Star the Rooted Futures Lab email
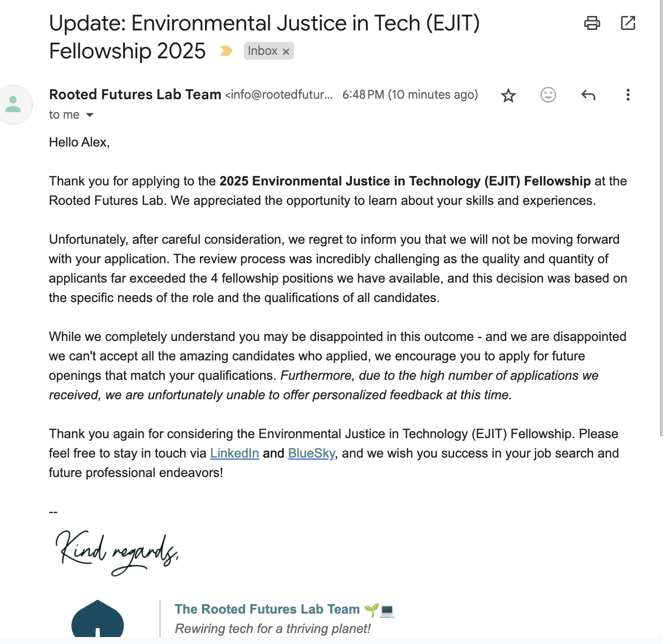Screen dimensions: 663x644 [x=508, y=95]
